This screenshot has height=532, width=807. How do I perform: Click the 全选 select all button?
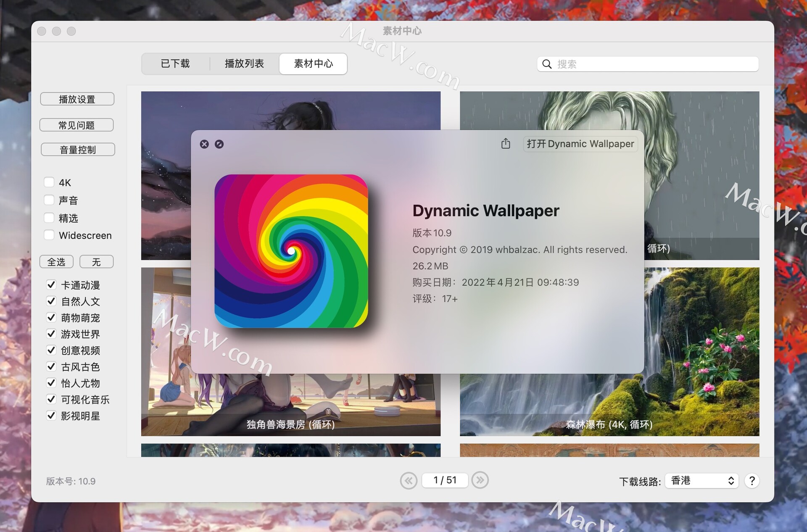[x=56, y=262]
